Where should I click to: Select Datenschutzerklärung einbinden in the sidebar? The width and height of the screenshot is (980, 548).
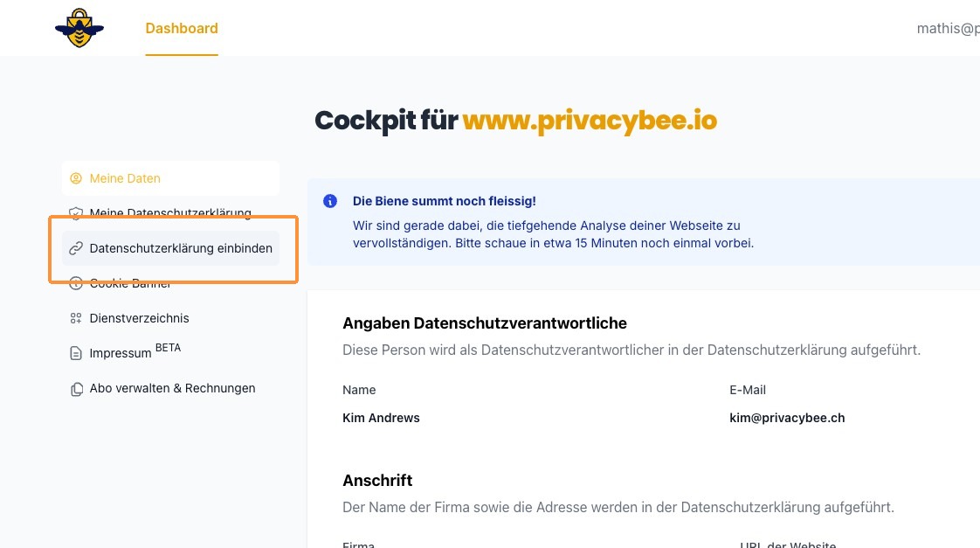click(x=181, y=248)
